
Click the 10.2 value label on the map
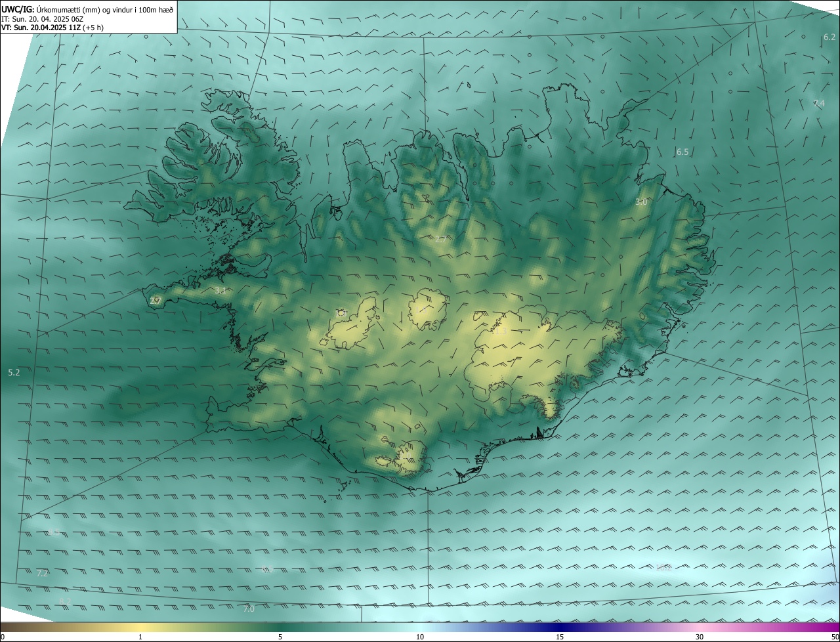click(663, 567)
